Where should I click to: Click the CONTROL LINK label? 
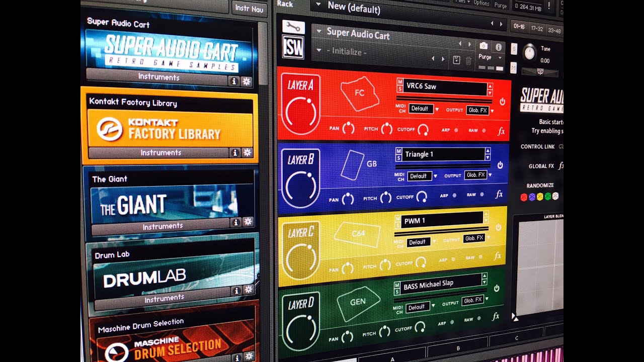coord(538,147)
